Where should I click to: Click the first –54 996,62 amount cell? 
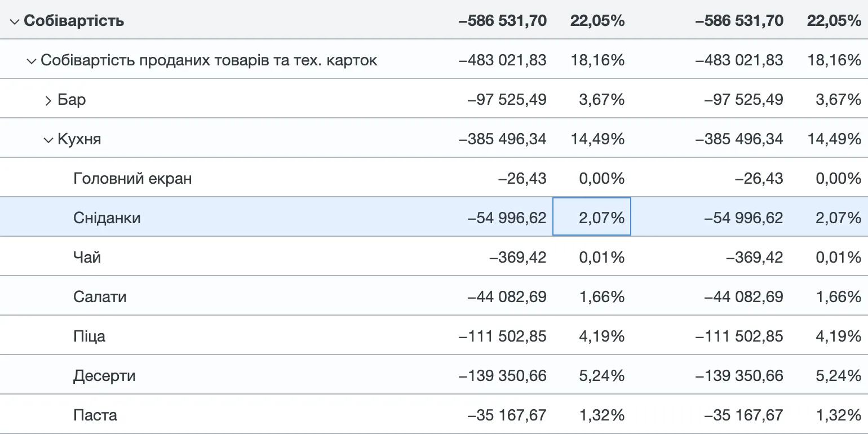click(x=507, y=218)
